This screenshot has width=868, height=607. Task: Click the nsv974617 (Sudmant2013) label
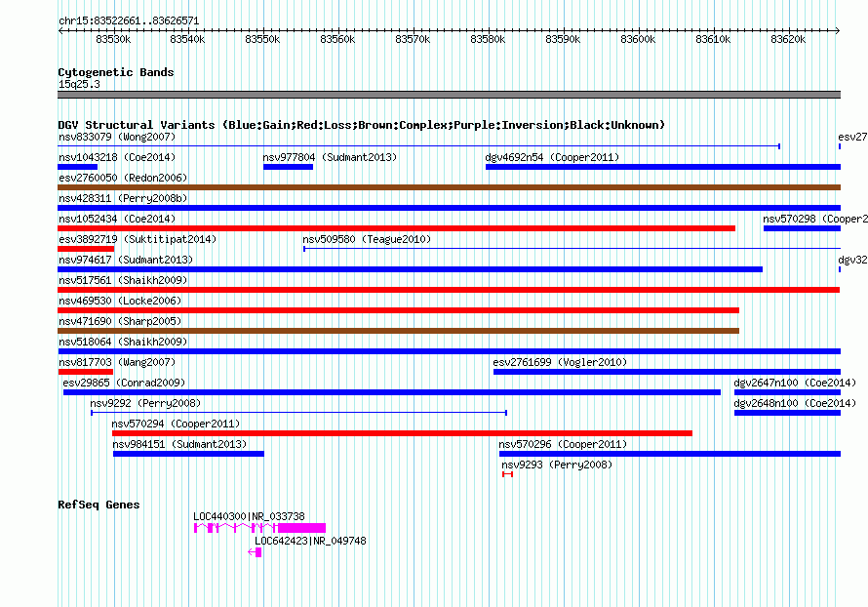click(x=126, y=260)
